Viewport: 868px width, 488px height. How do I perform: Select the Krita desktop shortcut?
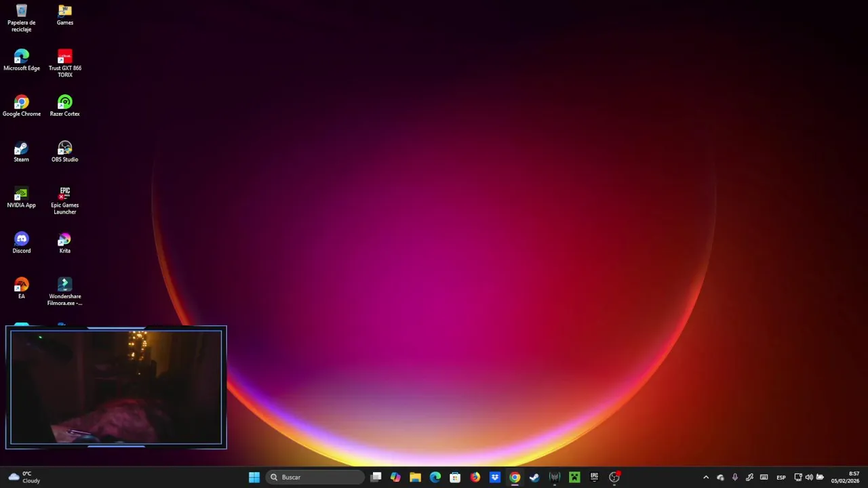click(65, 243)
